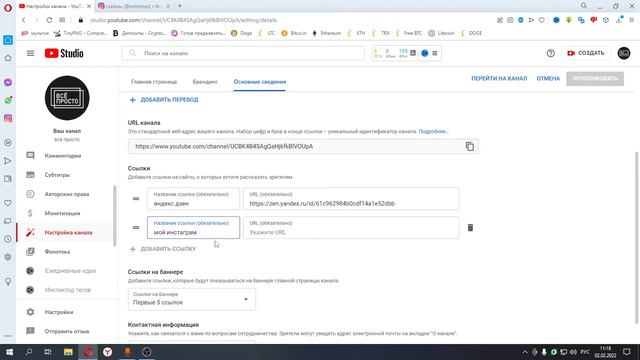640x360 pixels.
Task: Click the URL field with zen.yandex.ru address
Action: (x=351, y=199)
